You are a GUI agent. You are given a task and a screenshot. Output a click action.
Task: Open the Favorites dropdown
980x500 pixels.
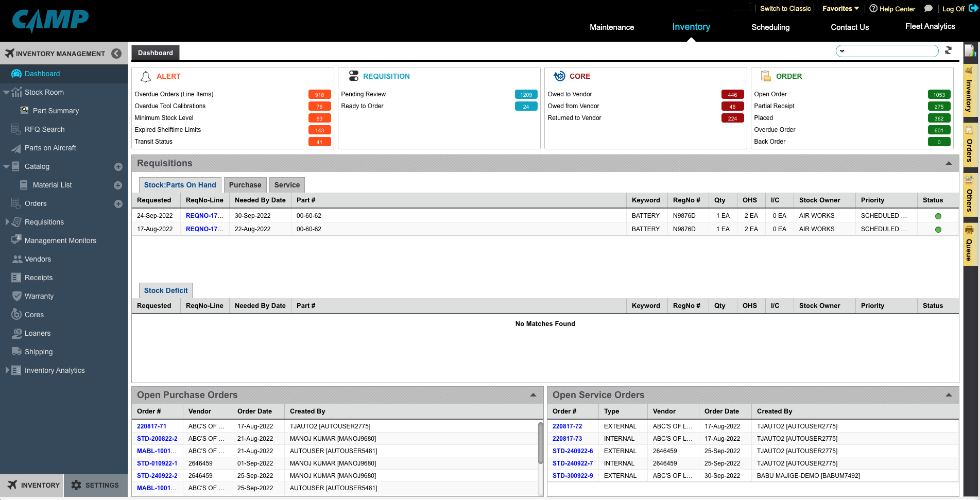[840, 9]
